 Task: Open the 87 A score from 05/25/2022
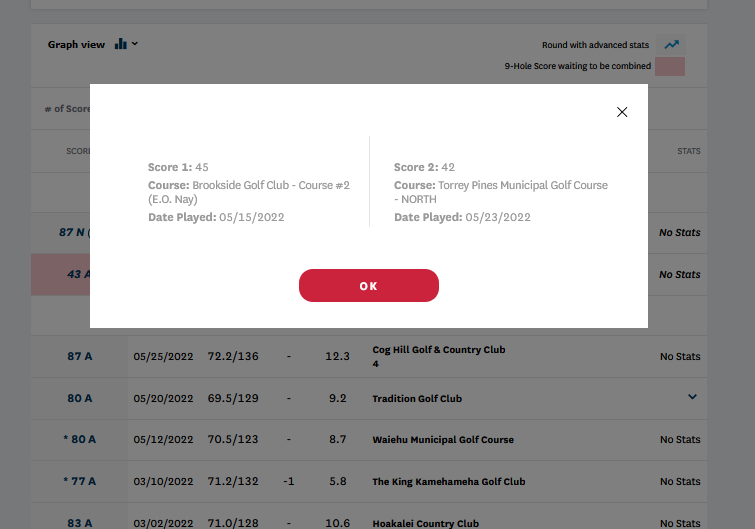point(80,356)
